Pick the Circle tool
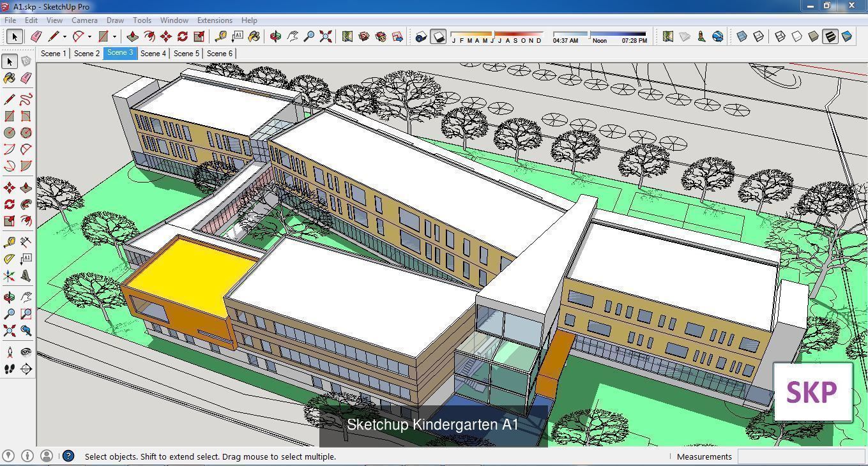 coord(9,133)
